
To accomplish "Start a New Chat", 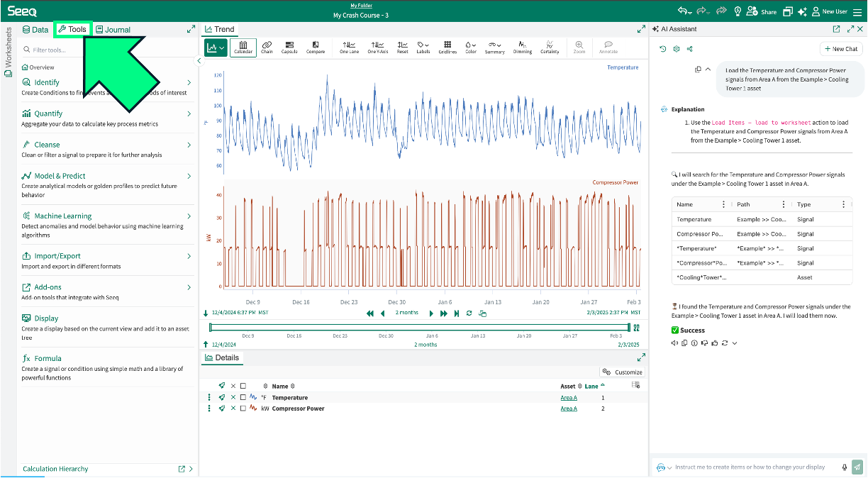I will pos(841,49).
